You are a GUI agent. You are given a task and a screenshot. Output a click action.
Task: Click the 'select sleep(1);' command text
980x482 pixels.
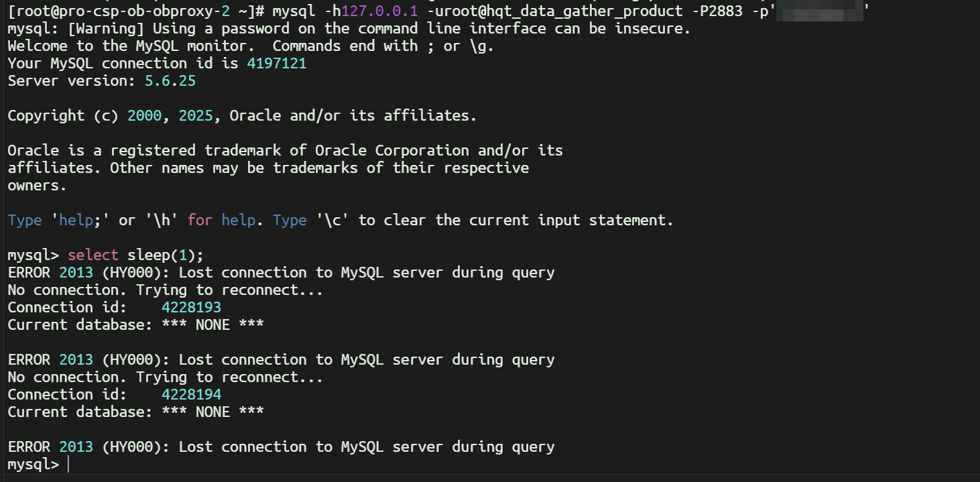point(135,255)
